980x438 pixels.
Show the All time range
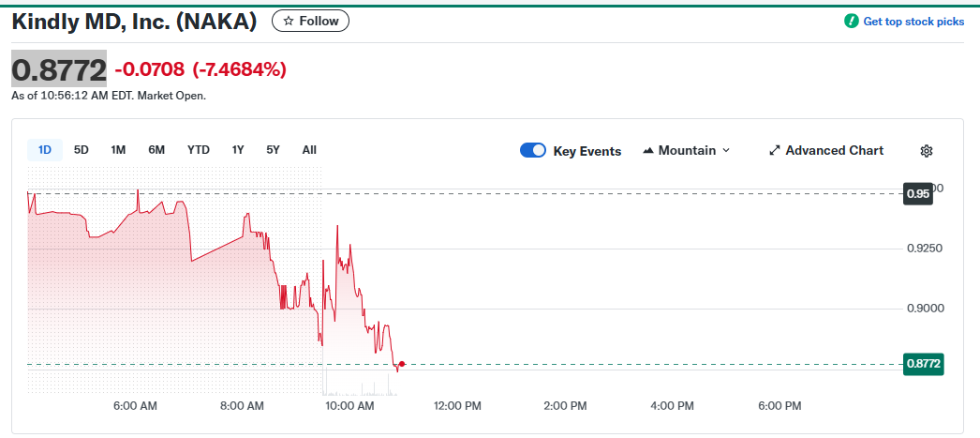pyautogui.click(x=309, y=150)
